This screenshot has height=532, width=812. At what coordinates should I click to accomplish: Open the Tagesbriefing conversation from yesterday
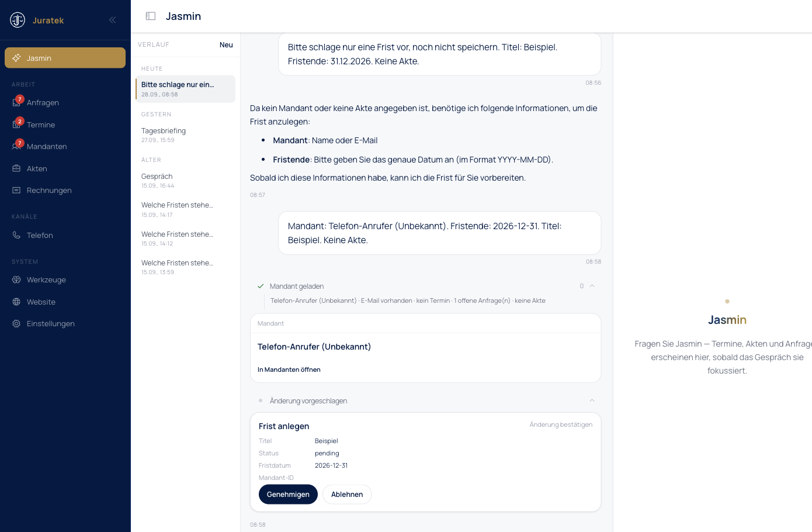185,135
